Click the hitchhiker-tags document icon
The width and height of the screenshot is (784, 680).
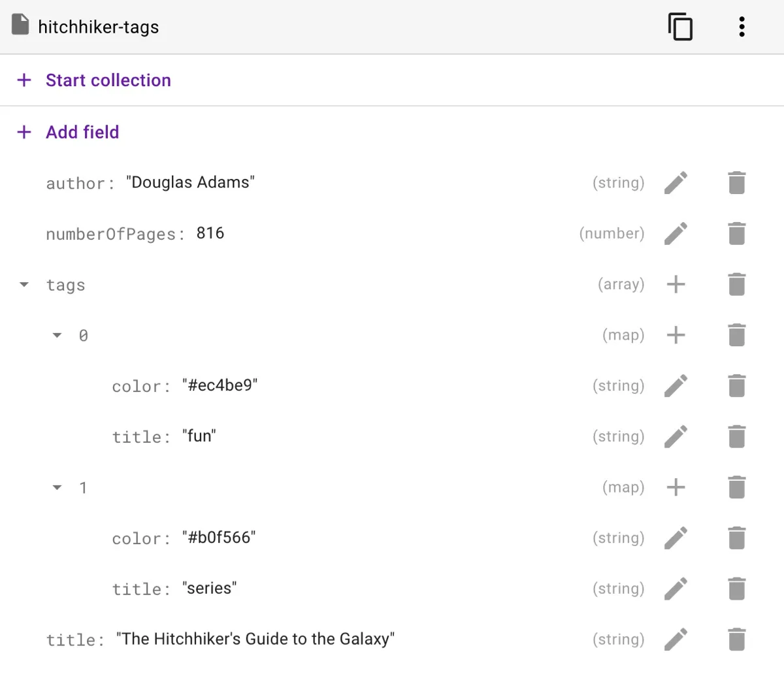(x=20, y=25)
